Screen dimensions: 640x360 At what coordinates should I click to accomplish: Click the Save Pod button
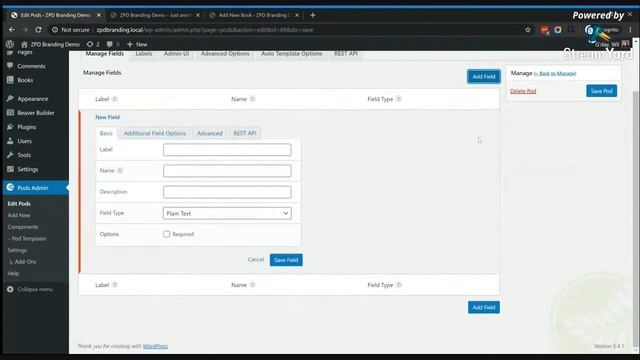point(602,91)
